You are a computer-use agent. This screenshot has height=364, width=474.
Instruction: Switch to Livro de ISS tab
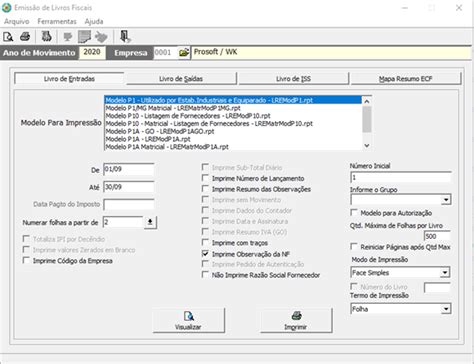click(x=293, y=79)
